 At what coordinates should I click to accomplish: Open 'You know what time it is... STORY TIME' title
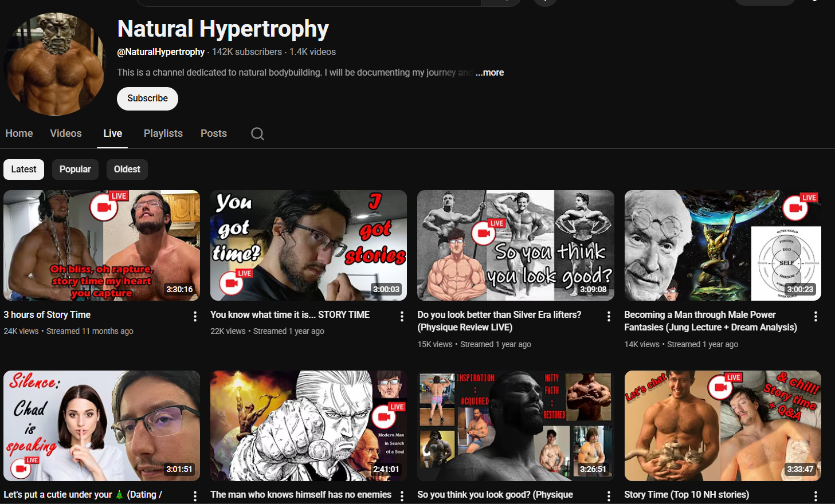pos(290,314)
